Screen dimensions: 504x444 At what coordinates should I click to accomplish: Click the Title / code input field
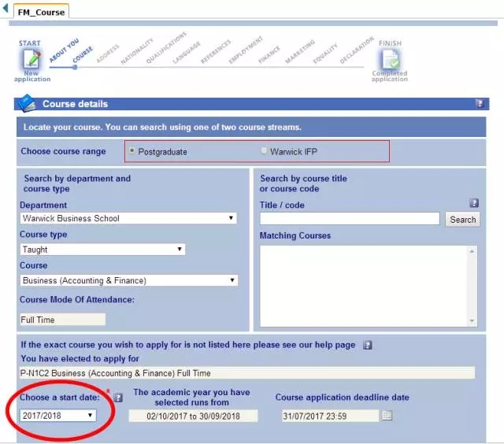click(350, 219)
